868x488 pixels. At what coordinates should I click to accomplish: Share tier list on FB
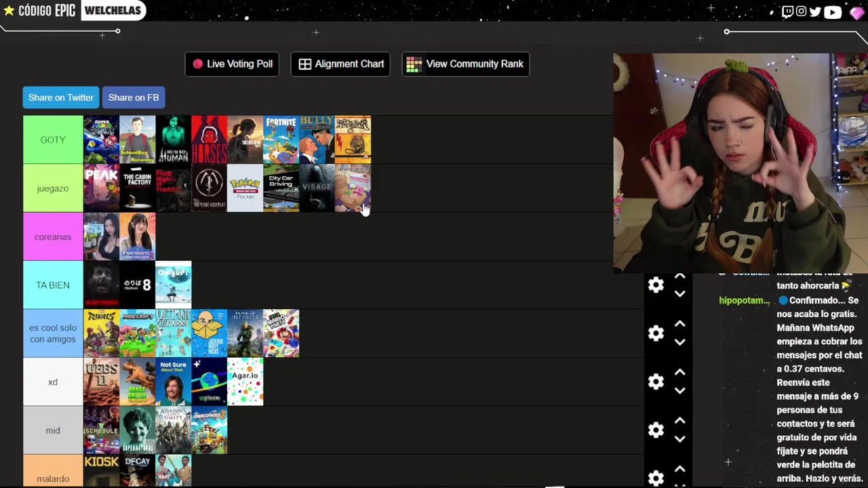(x=134, y=98)
